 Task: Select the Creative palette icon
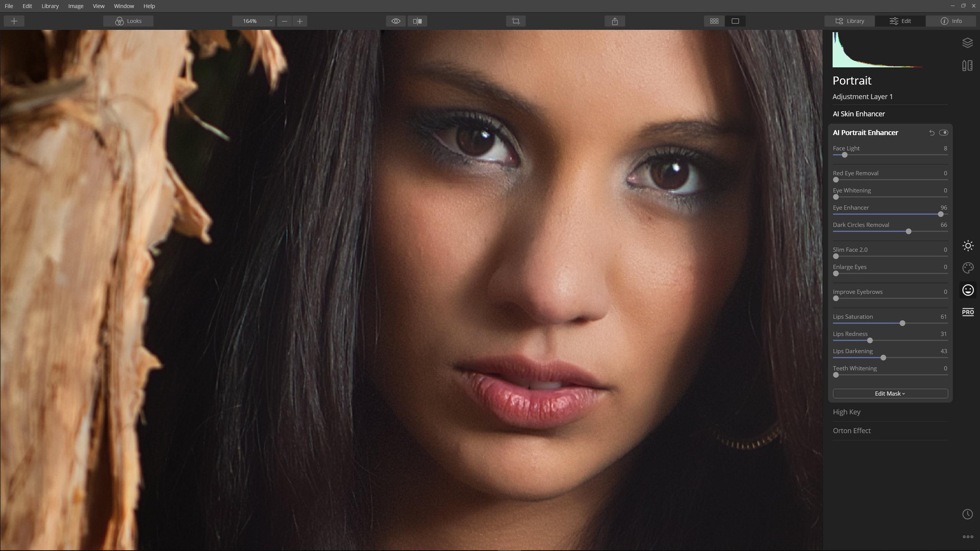[968, 268]
